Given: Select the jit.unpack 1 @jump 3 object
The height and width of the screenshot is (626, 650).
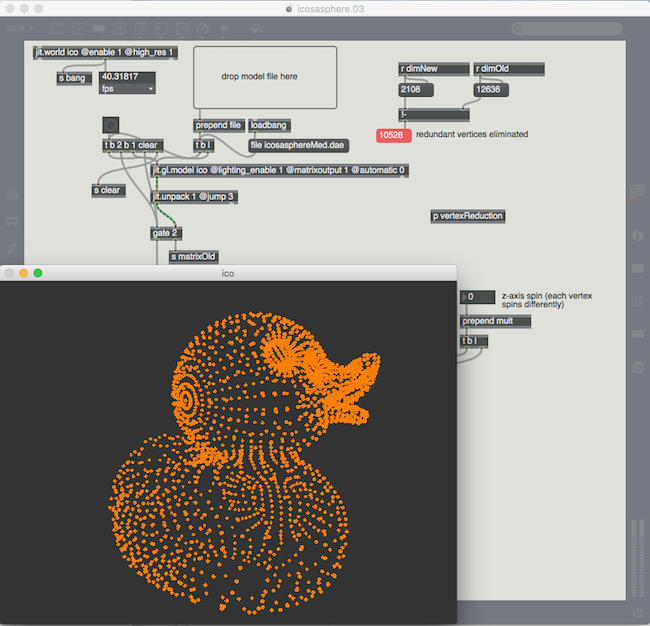Looking at the screenshot, I should (x=194, y=197).
